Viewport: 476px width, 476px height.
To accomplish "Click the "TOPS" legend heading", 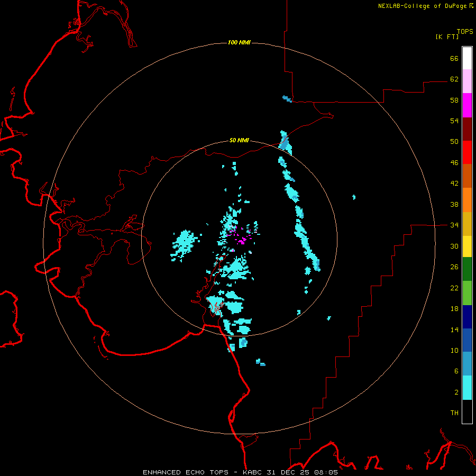I will (465, 31).
